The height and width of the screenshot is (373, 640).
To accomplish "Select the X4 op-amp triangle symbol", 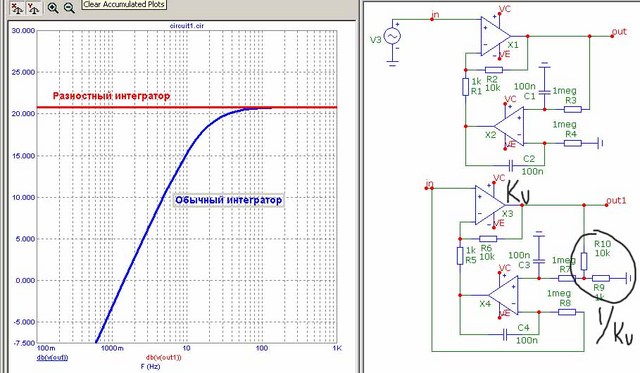I will (x=504, y=295).
